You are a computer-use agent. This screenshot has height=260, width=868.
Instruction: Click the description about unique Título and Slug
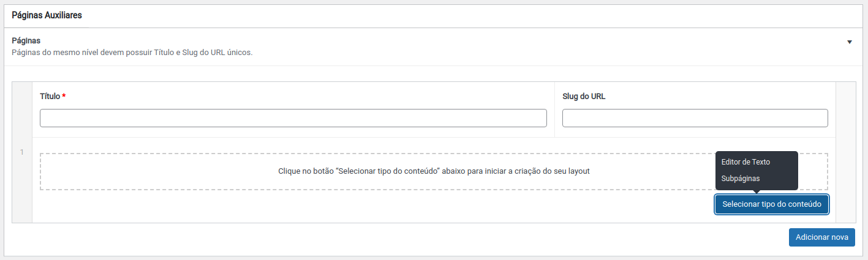click(132, 53)
